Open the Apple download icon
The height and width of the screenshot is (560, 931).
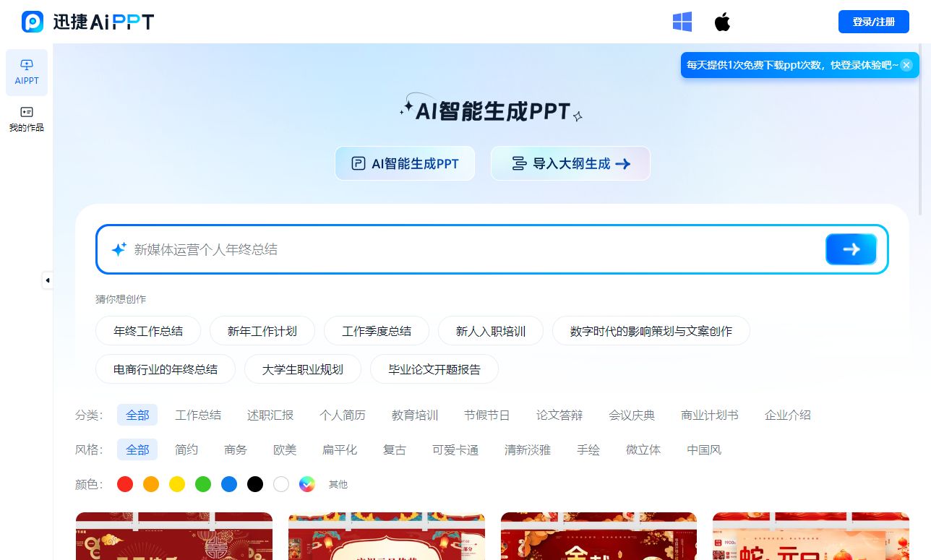point(722,22)
